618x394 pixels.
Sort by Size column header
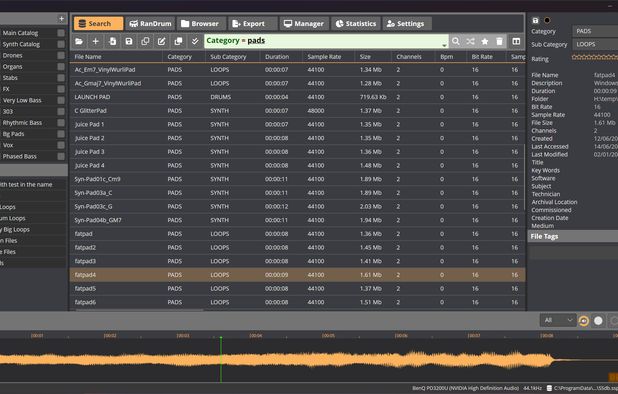click(x=373, y=57)
